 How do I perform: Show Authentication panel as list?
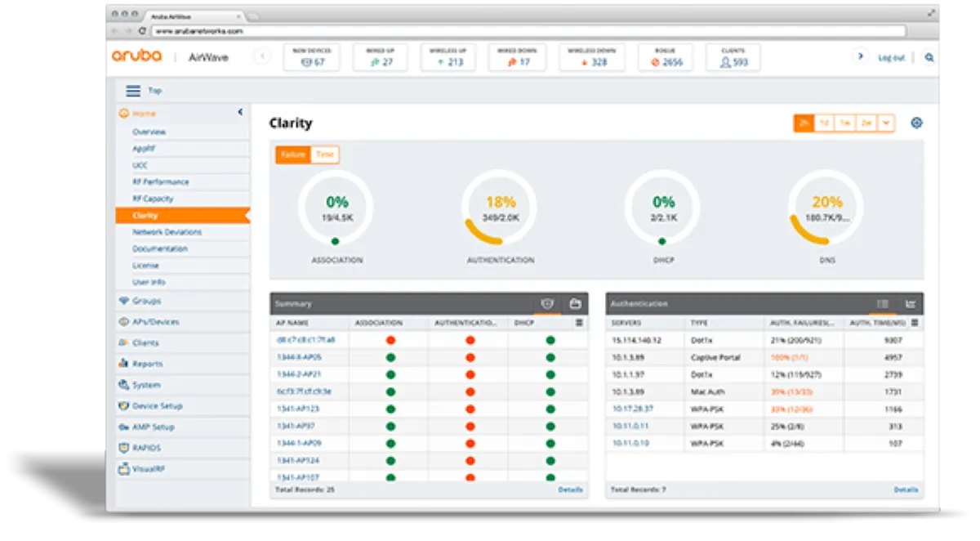(883, 304)
